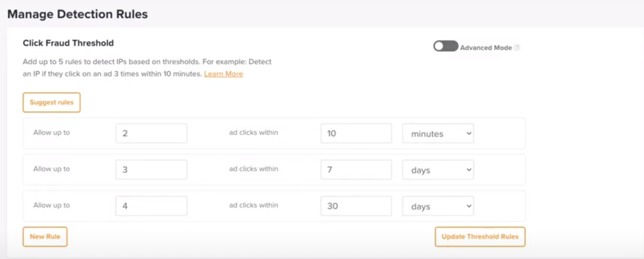Open the minutes time unit dropdown
Viewport: 644px width, 259px height.
(x=438, y=134)
